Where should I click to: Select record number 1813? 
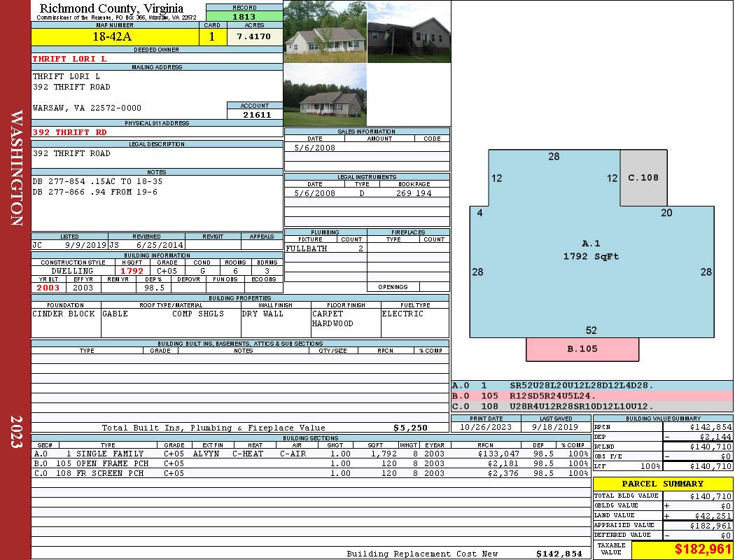(x=244, y=17)
